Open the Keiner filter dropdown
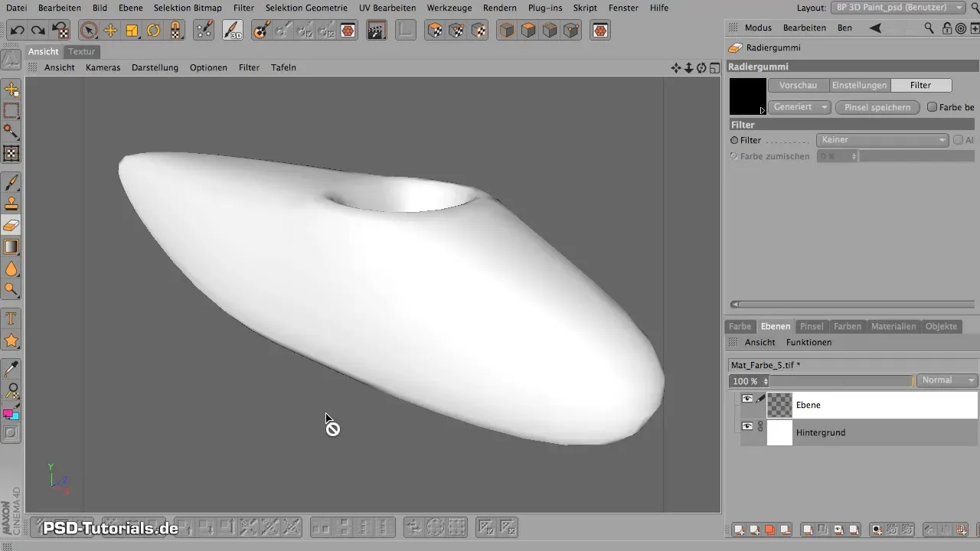 coord(883,140)
